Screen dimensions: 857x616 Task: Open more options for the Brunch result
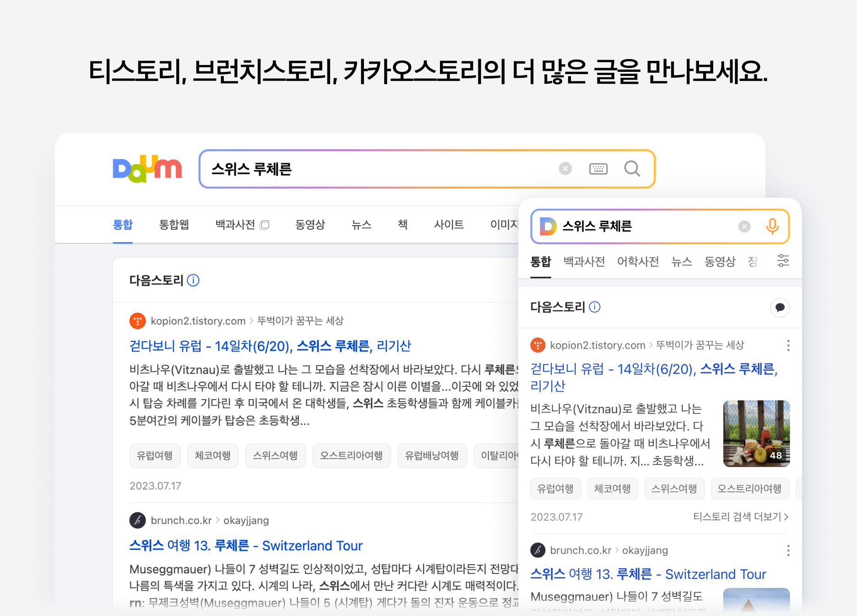pos(788,551)
